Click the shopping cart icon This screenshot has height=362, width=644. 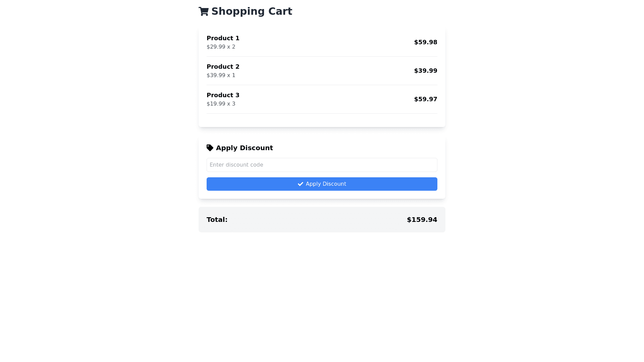204,11
